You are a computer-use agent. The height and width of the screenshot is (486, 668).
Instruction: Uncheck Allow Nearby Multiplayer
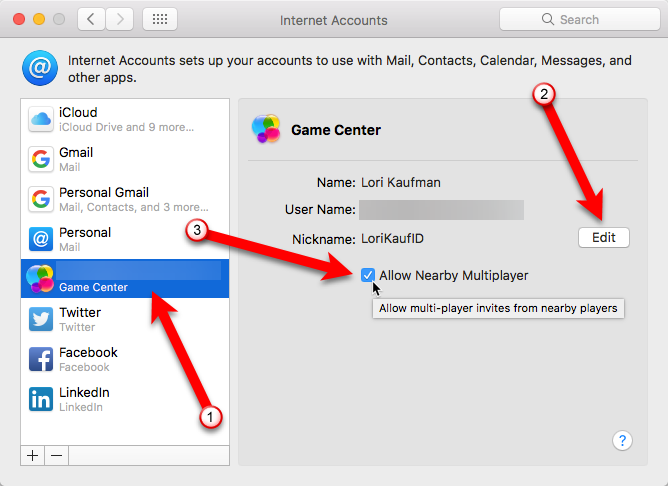tap(368, 275)
